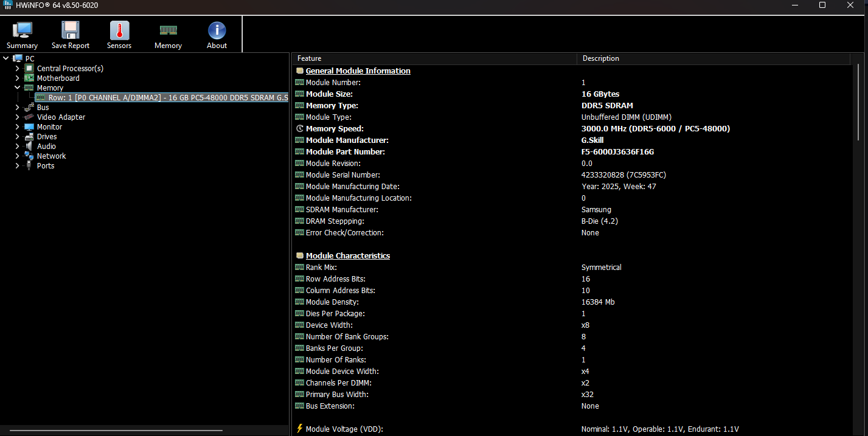The image size is (868, 436).
Task: Click the Rank Mix row icon
Action: tap(299, 267)
